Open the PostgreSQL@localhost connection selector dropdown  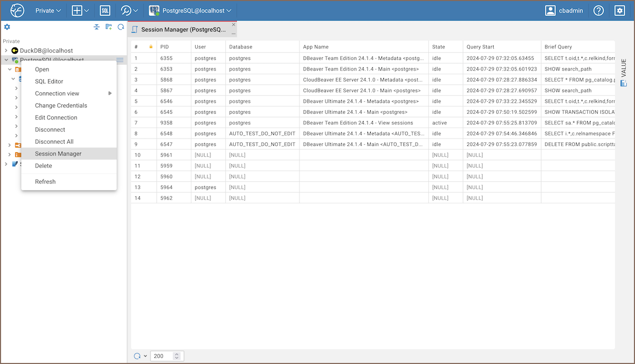(190, 11)
